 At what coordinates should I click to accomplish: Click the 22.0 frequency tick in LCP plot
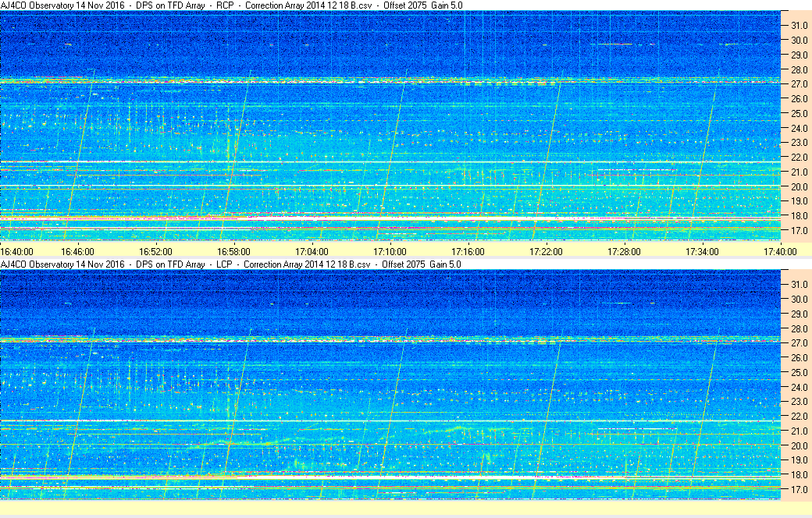(799, 417)
